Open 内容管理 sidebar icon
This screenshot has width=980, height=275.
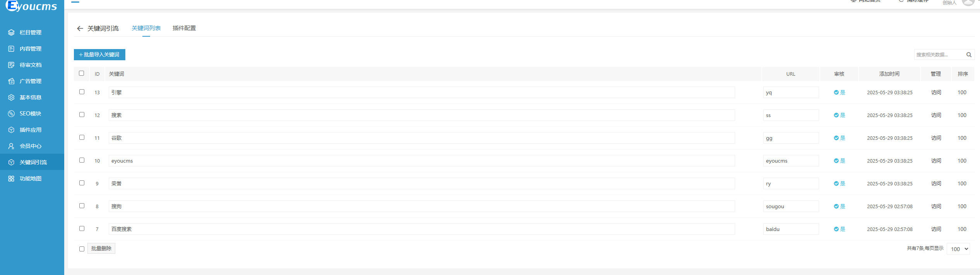[11, 49]
